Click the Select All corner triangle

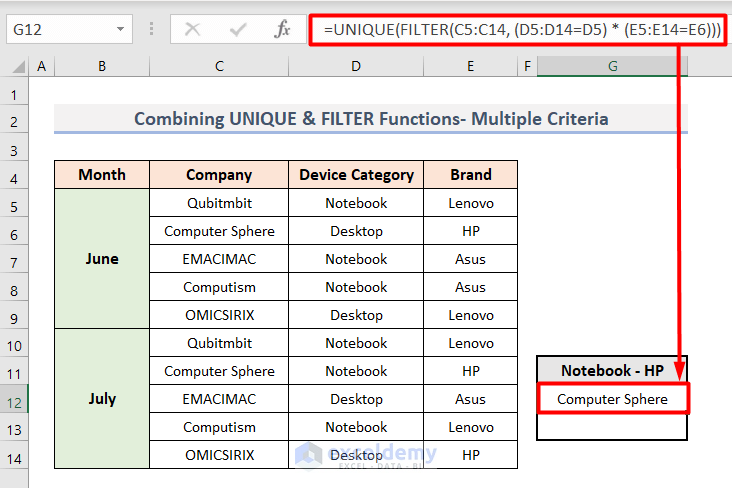18,67
